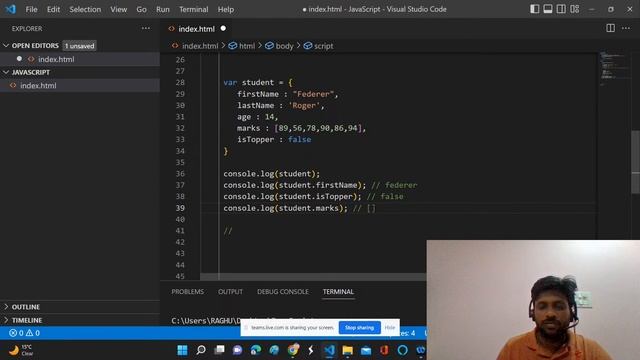The image size is (640, 360).
Task: Open Office app on taskbar
Action: coord(384,350)
